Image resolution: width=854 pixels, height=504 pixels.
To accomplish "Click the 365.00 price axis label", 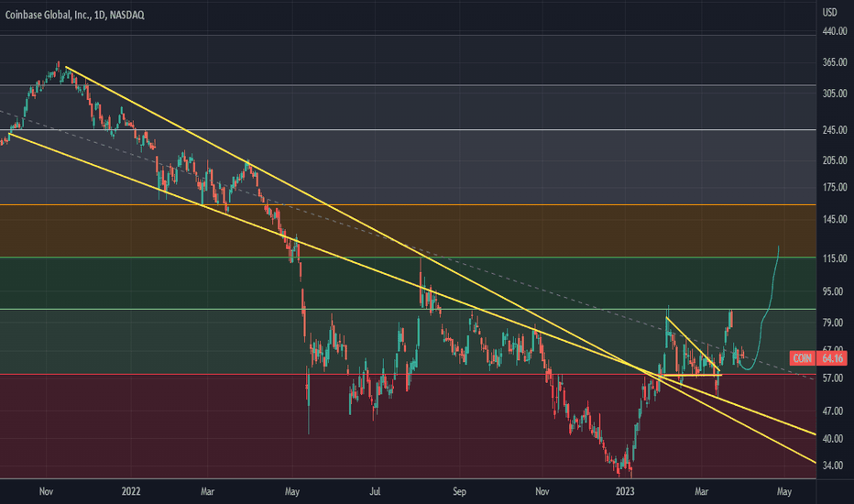I will point(835,62).
